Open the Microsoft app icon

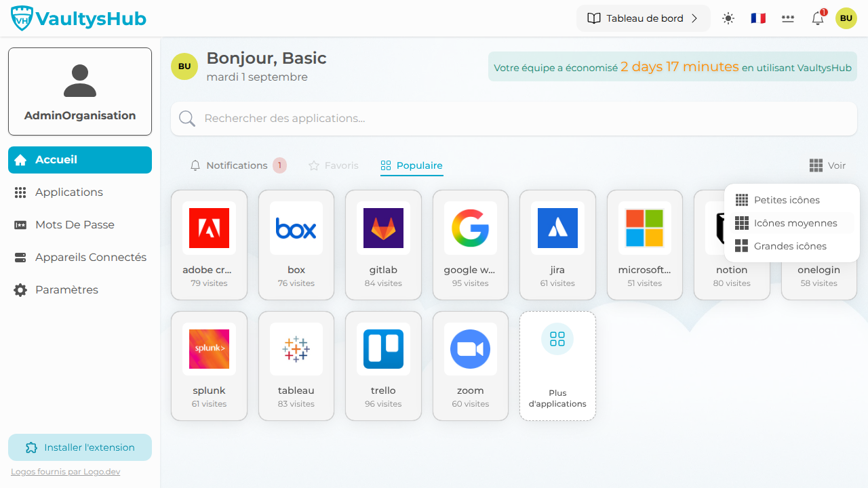645,228
